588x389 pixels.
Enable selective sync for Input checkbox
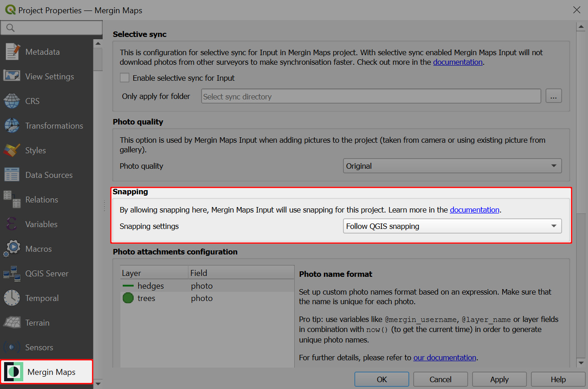125,78
